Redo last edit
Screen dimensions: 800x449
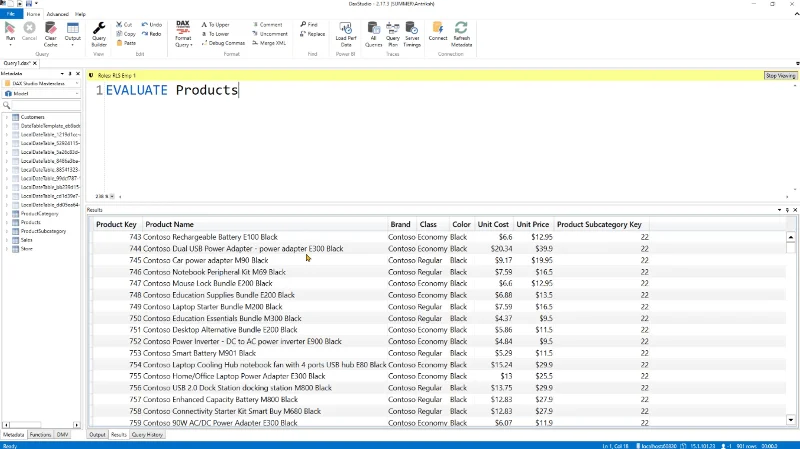click(152, 34)
